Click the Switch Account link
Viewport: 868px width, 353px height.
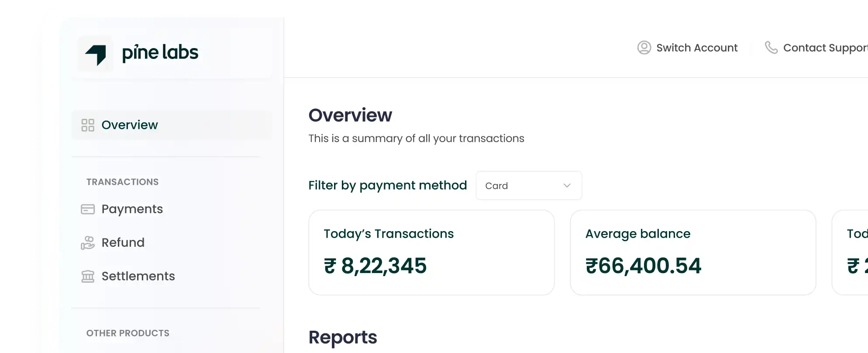pos(697,48)
